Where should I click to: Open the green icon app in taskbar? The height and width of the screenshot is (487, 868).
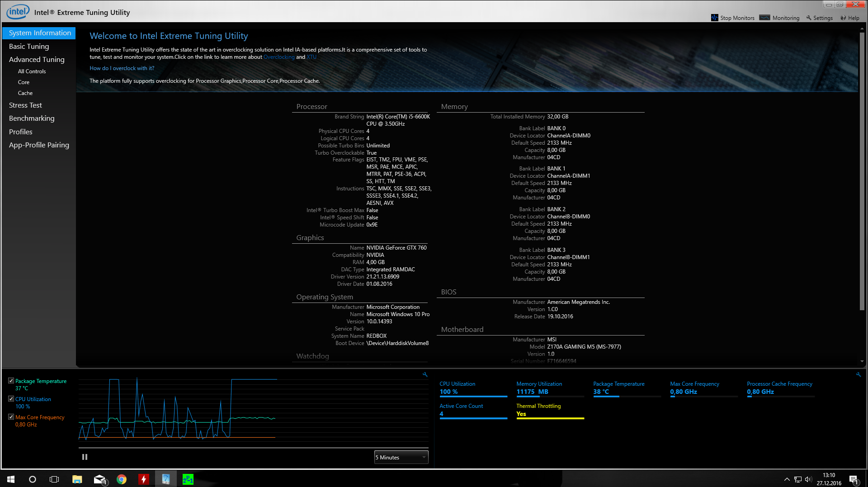click(x=188, y=479)
